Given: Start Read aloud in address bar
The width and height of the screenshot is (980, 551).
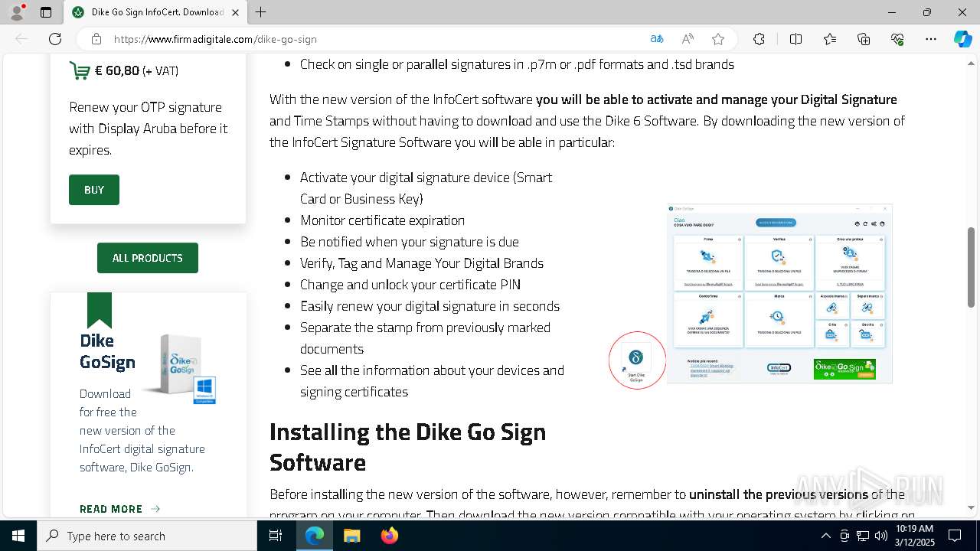Looking at the screenshot, I should tap(688, 39).
